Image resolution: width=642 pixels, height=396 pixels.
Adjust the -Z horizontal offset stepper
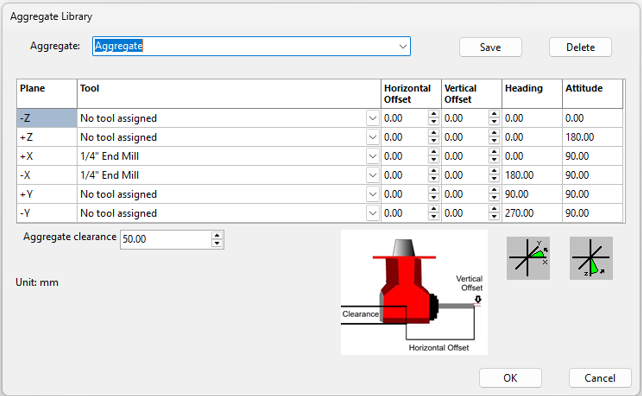click(x=434, y=118)
